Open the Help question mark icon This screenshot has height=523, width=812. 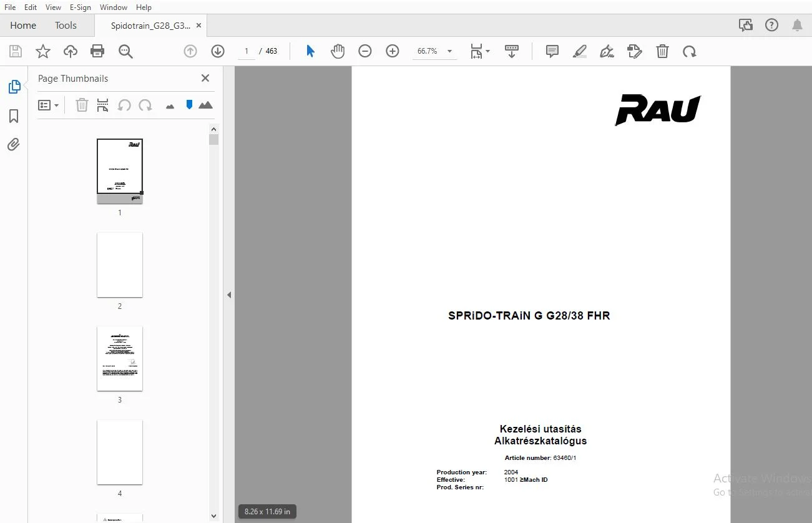(772, 25)
